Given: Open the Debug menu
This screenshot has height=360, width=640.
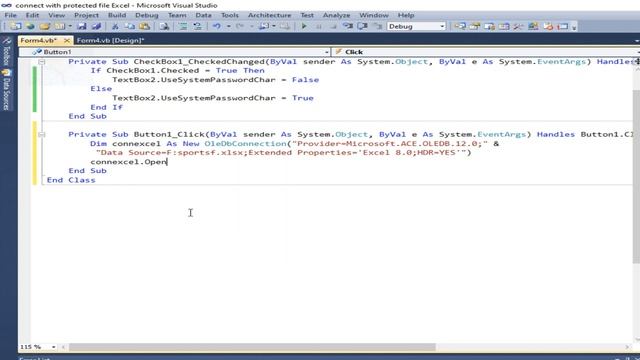Looking at the screenshot, I should 147,15.
